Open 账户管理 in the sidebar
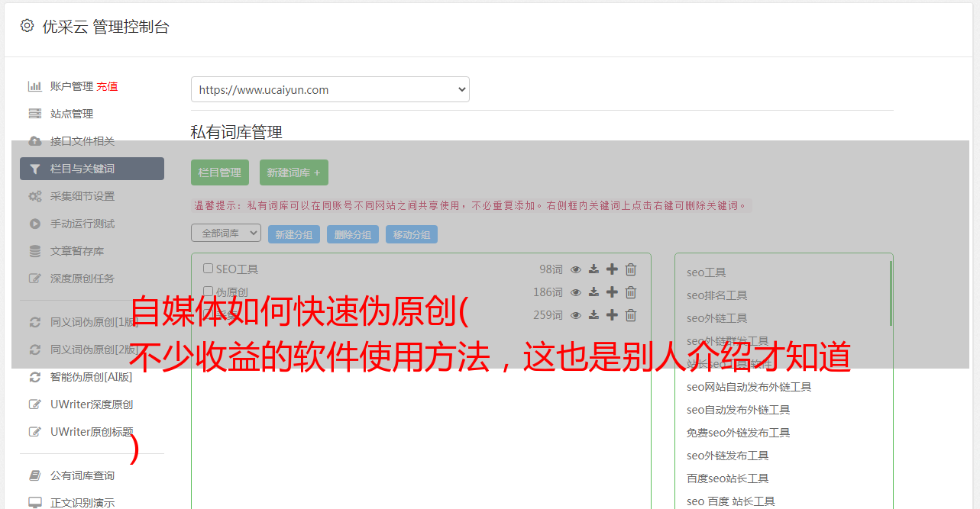 (x=72, y=86)
